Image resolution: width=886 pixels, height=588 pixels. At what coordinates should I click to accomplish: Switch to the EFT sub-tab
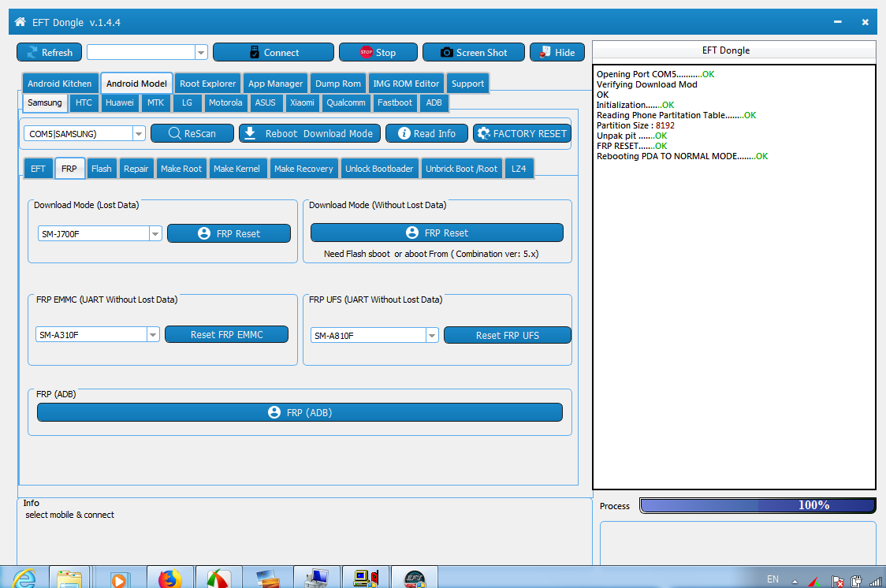38,169
